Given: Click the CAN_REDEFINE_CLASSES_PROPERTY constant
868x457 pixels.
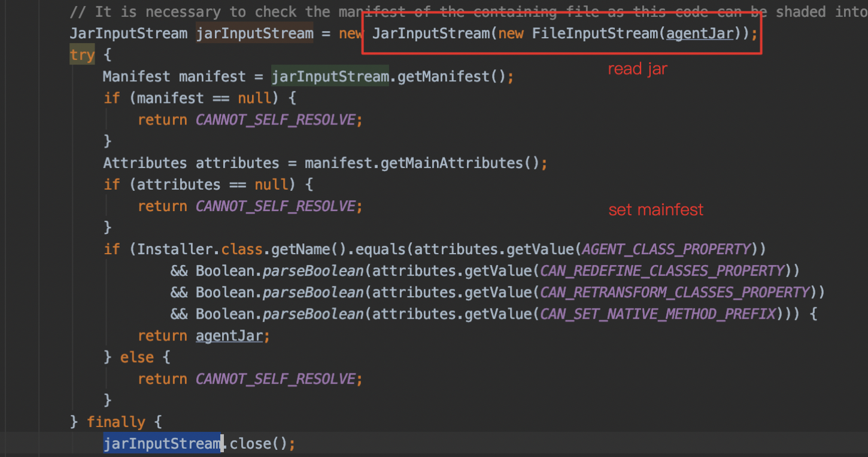Looking at the screenshot, I should click(x=661, y=270).
